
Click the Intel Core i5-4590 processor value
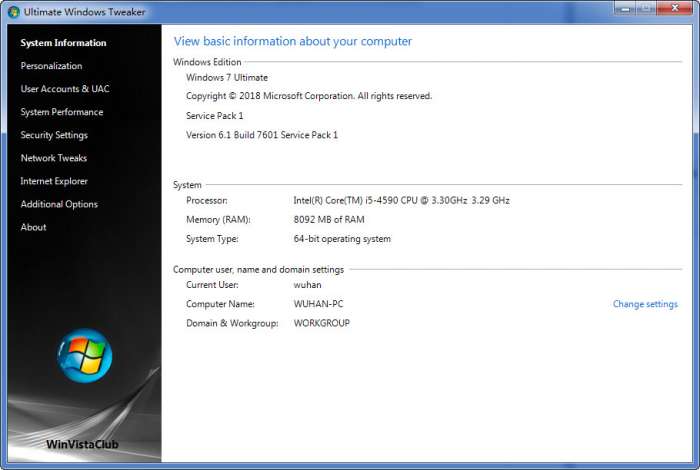401,200
